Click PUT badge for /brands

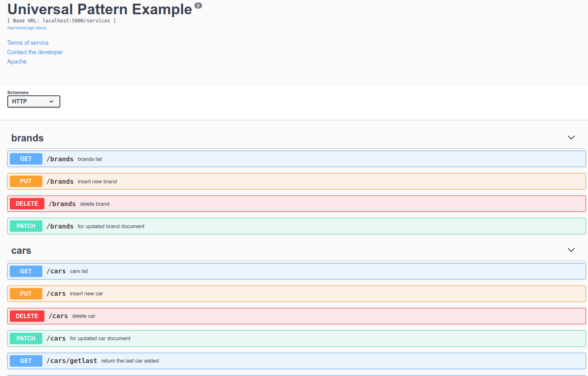coord(26,181)
